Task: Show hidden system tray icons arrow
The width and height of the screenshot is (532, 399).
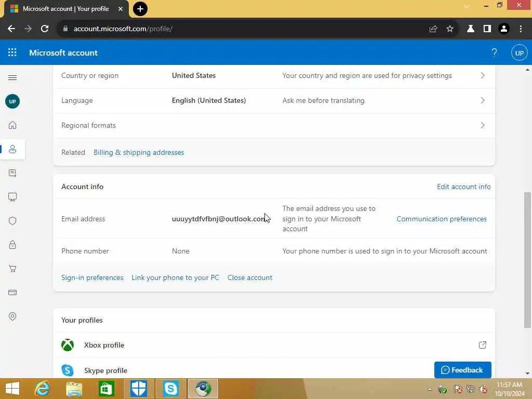Action: coord(430,389)
